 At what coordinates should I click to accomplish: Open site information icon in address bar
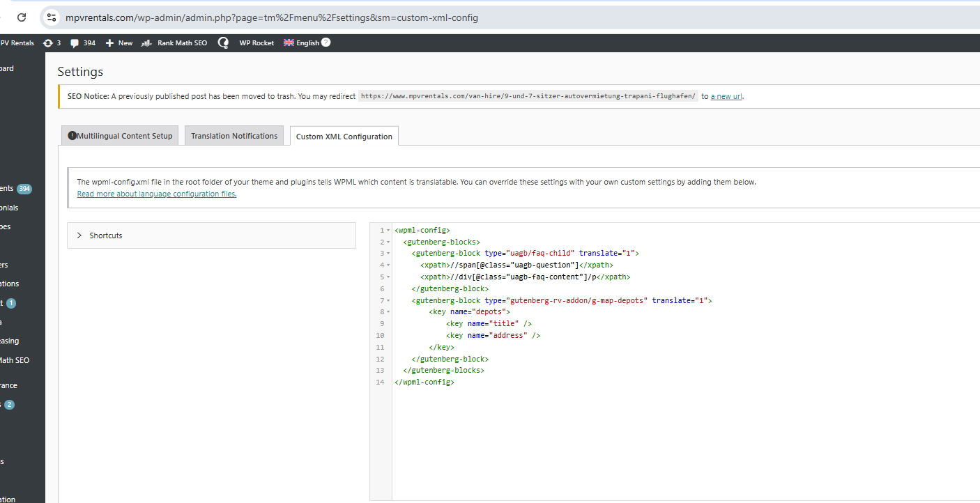coord(52,17)
